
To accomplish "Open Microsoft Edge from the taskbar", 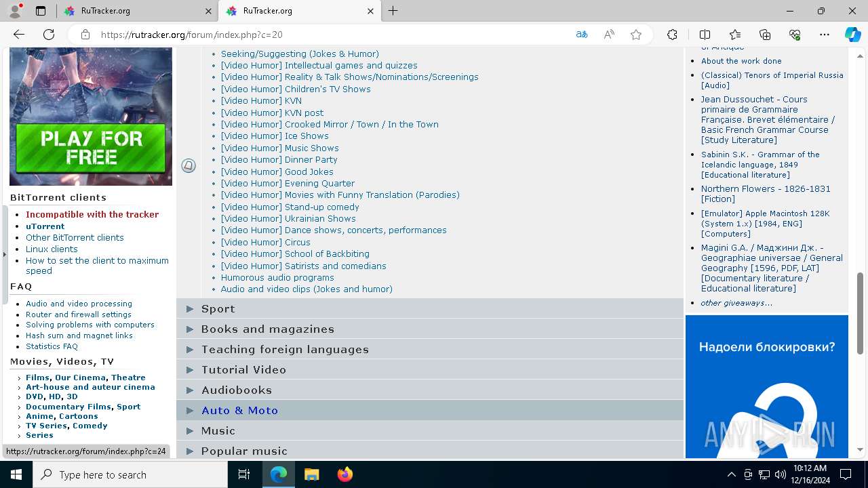I will [279, 474].
